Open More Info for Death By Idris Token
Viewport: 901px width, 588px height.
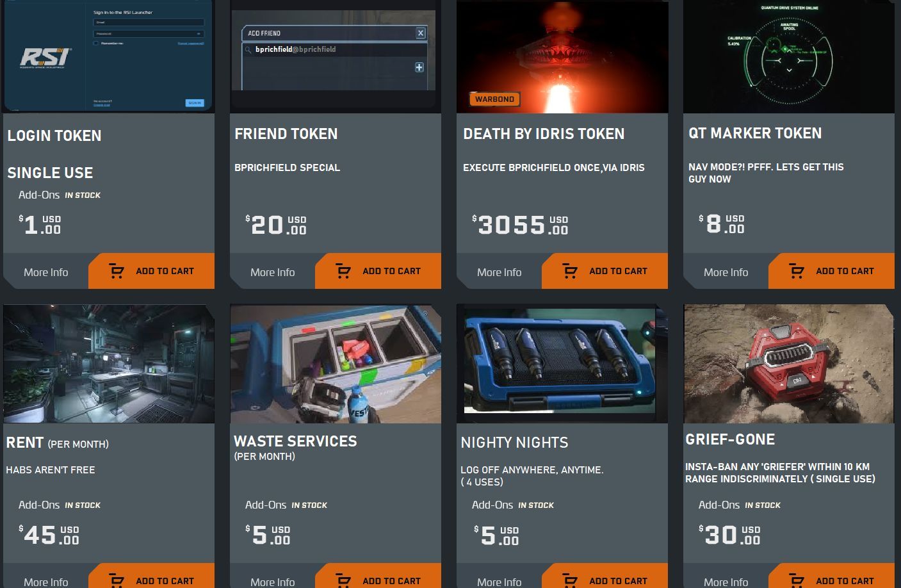pyautogui.click(x=499, y=272)
